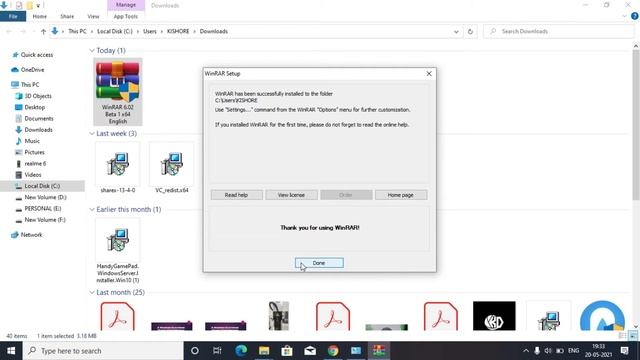Open the address bar history dropdown
This screenshot has height=360, width=640.
point(456,31)
